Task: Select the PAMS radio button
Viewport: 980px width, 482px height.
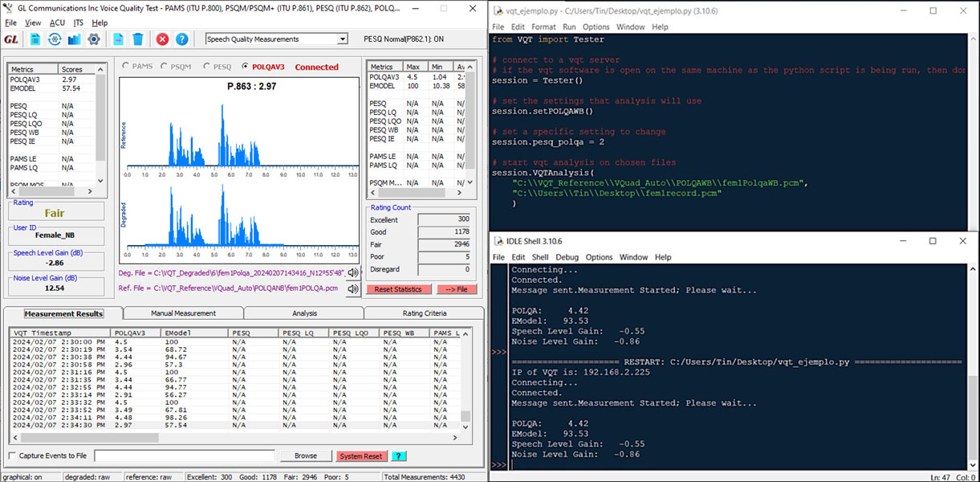Action: 125,67
